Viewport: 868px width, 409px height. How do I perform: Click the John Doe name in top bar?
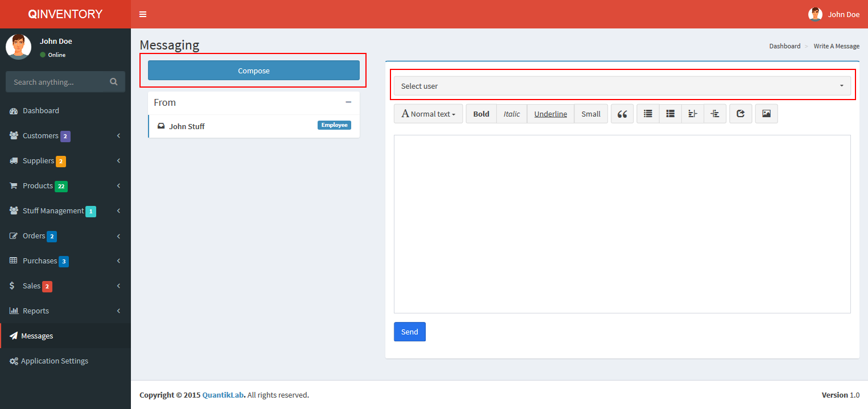click(844, 14)
